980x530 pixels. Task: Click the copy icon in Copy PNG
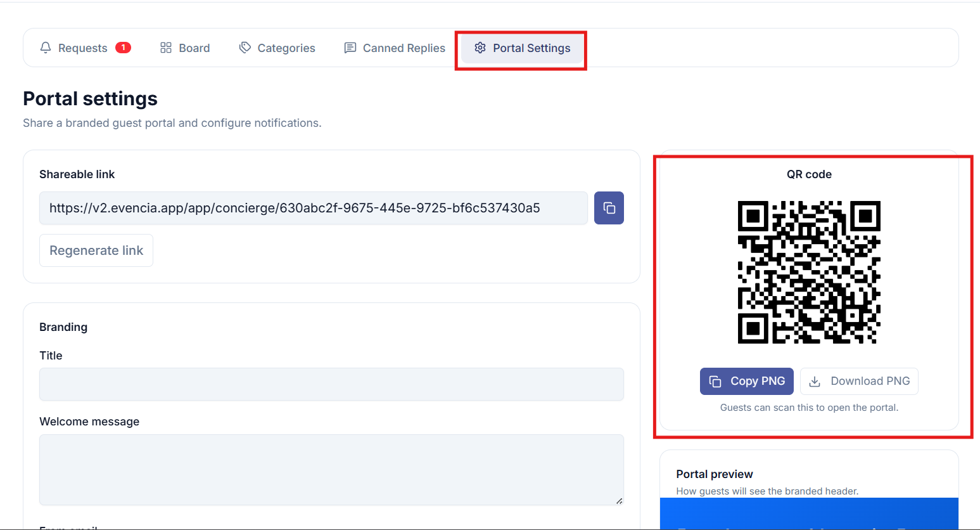(x=715, y=381)
